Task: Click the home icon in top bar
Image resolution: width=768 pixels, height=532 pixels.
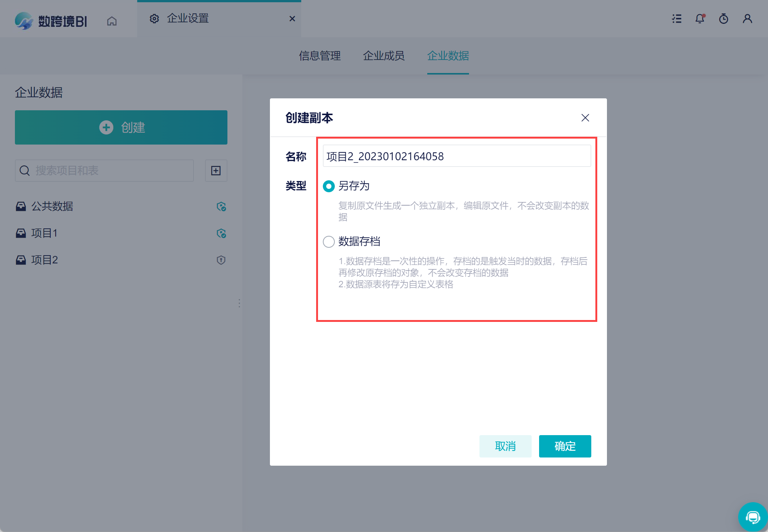Action: (x=112, y=21)
